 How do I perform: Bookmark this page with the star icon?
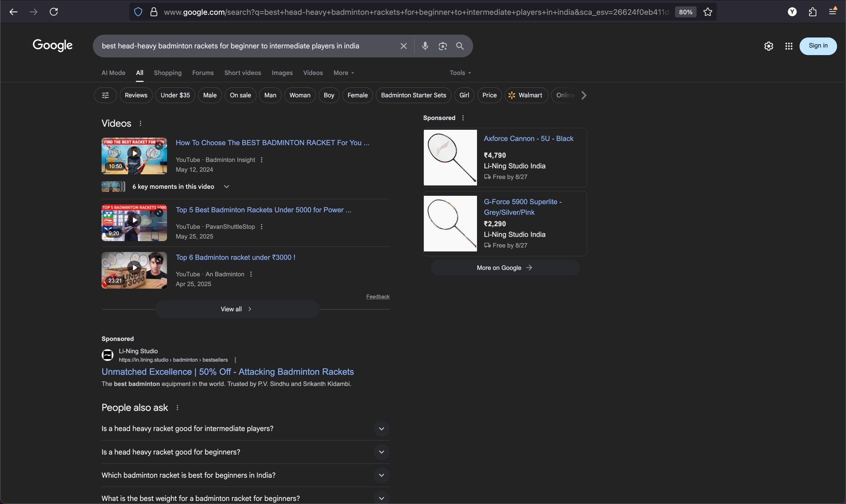pyautogui.click(x=708, y=12)
